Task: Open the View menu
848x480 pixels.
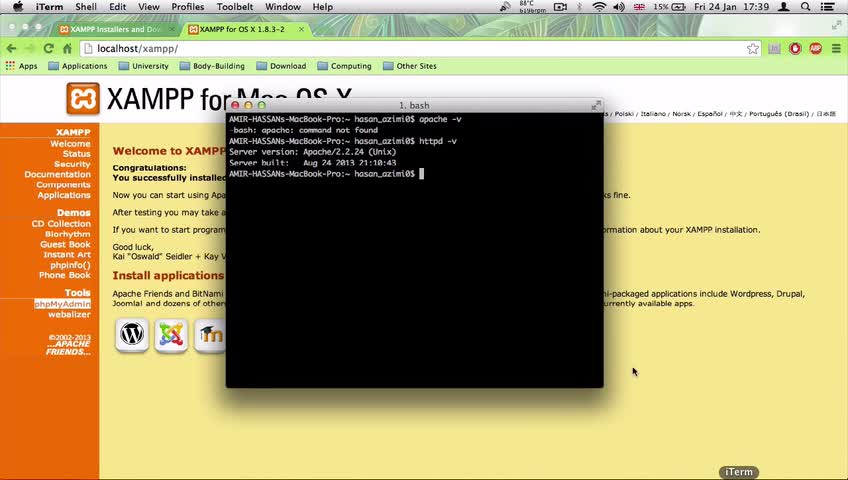Action: click(x=149, y=7)
